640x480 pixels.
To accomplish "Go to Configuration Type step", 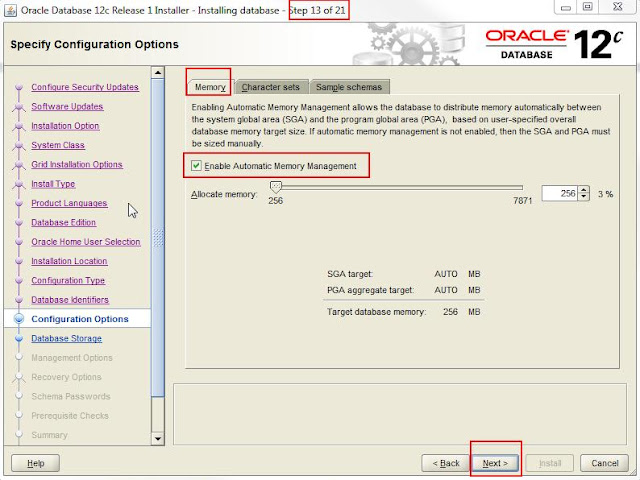I will [68, 280].
